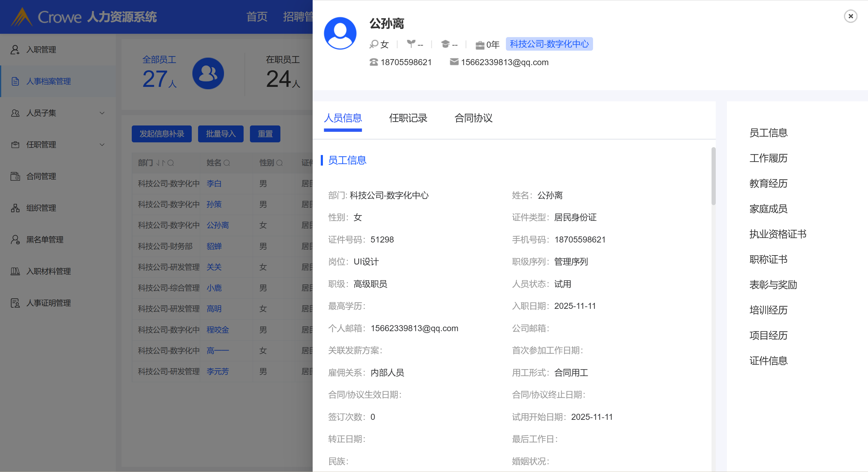The width and height of the screenshot is (868, 472).
Task: Click the 合同管理 sidebar icon
Action: point(15,176)
